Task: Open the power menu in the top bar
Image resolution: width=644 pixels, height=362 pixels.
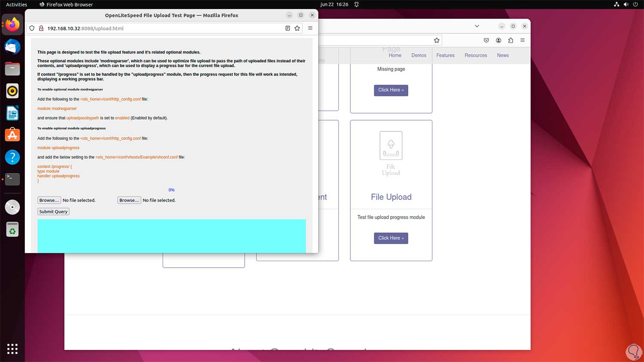Action: (x=635, y=4)
